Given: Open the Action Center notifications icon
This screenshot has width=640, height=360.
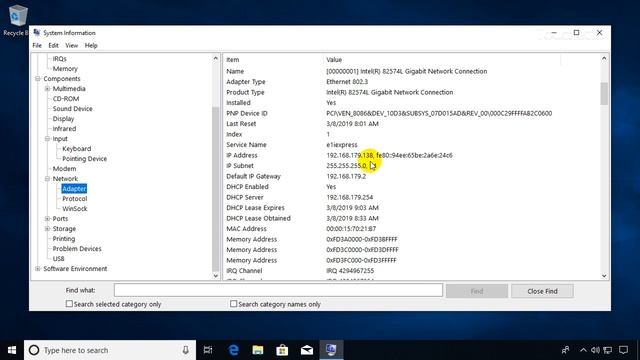Looking at the screenshot, I should (623, 350).
